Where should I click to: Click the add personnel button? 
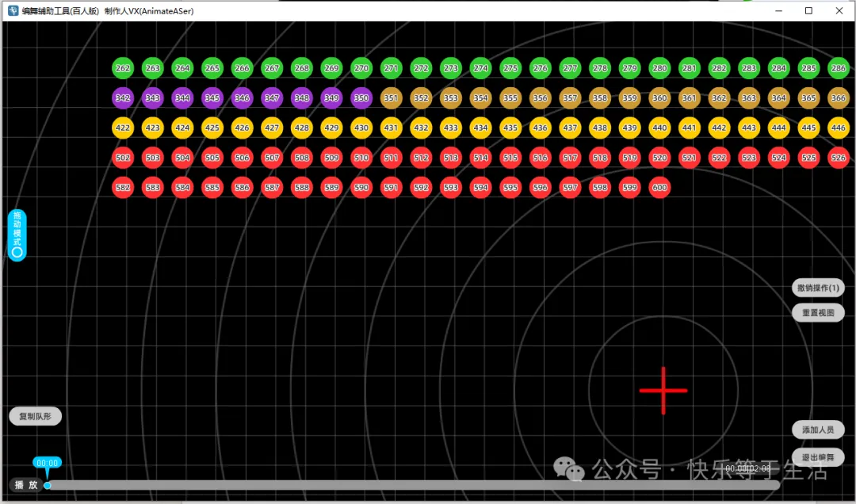click(x=818, y=430)
